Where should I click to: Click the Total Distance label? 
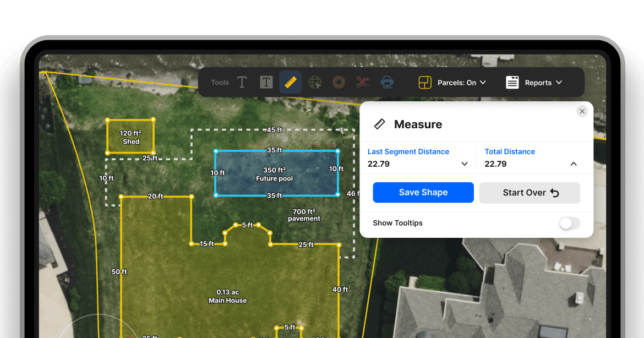[510, 151]
